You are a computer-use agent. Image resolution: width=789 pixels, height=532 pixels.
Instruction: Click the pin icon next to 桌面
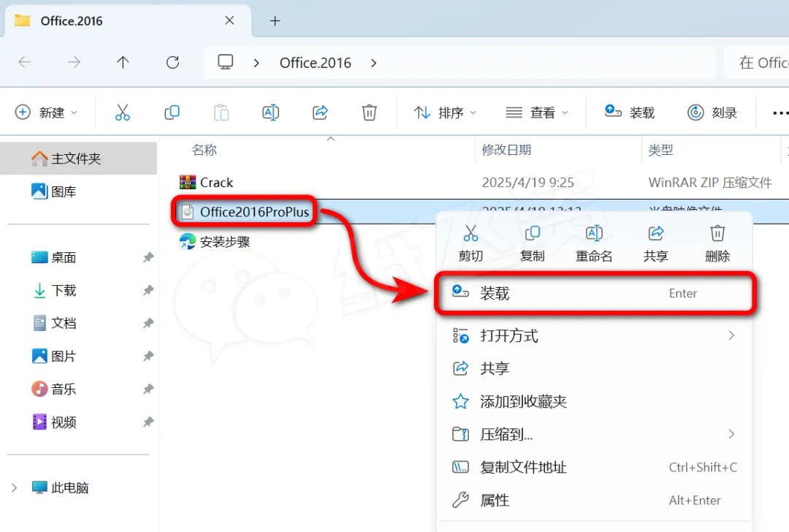click(148, 258)
